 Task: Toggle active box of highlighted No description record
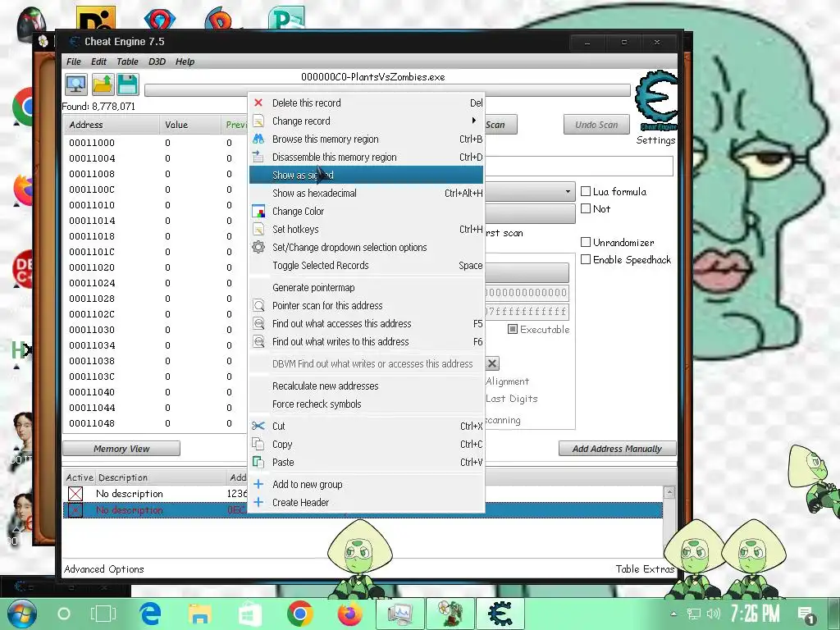point(75,510)
